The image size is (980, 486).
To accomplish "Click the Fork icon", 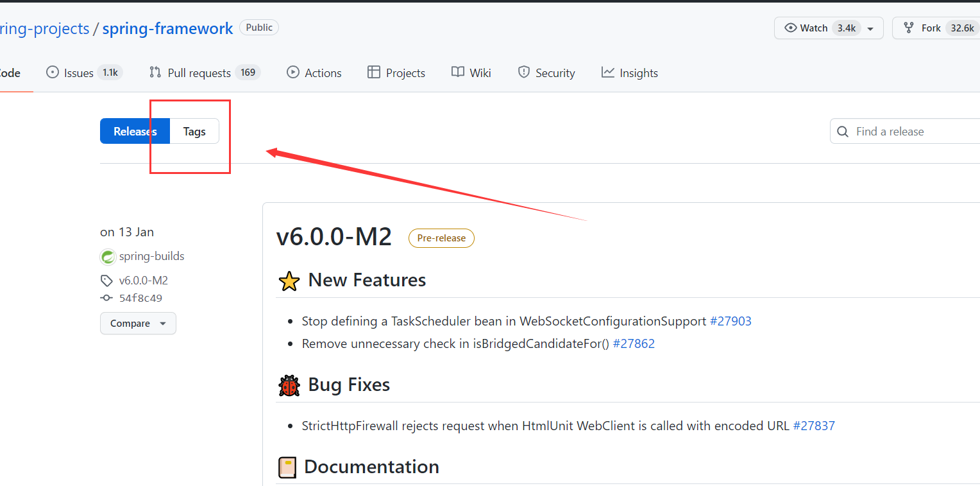I will pyautogui.click(x=909, y=28).
